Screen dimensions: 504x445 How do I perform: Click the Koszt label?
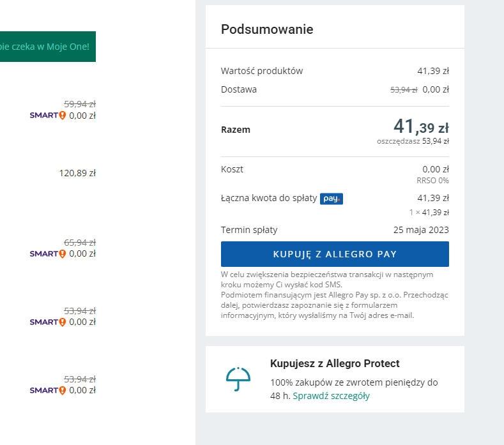tap(232, 169)
